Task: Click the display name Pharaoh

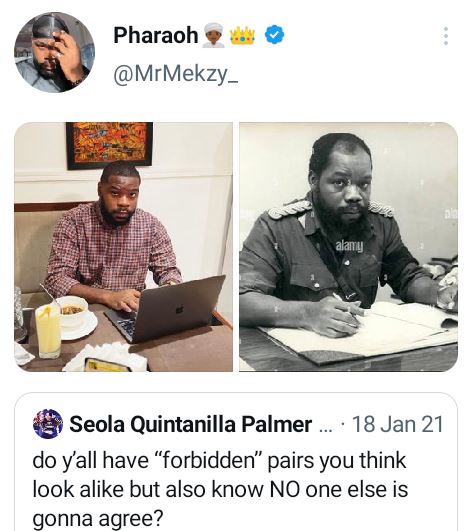Action: tap(155, 35)
